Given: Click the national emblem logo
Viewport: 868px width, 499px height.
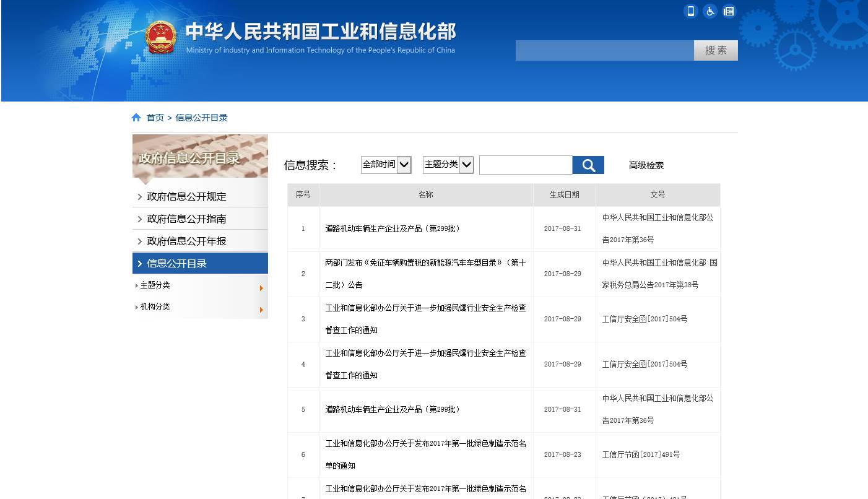Looking at the screenshot, I should coord(161,37).
